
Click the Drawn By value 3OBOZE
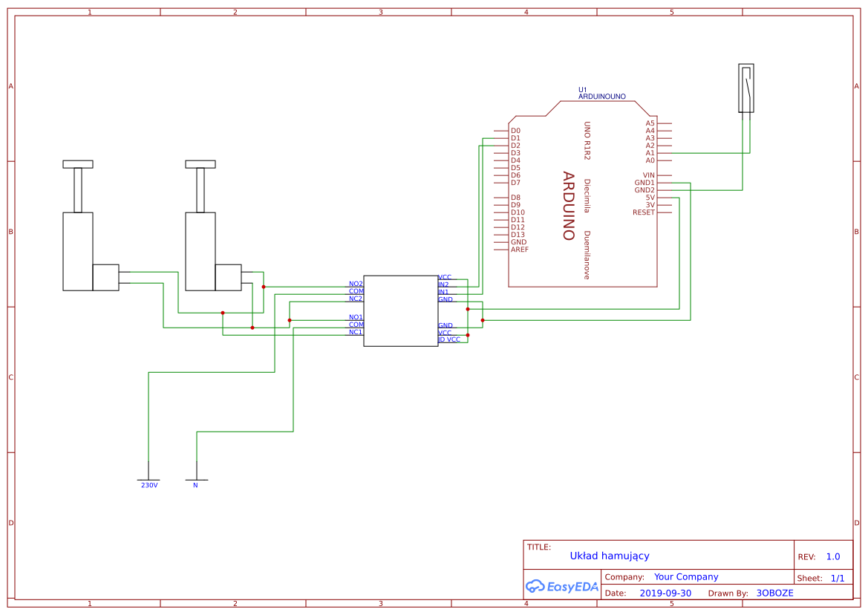pos(775,593)
